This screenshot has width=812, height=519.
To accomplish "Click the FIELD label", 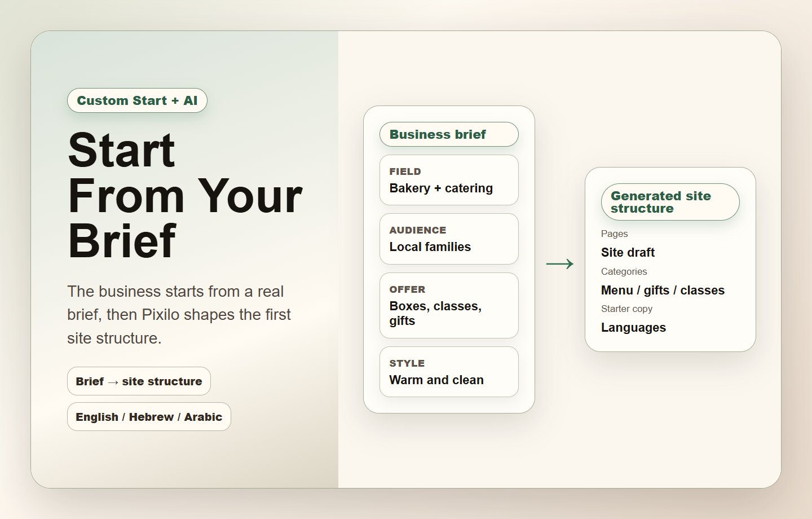I will point(405,171).
